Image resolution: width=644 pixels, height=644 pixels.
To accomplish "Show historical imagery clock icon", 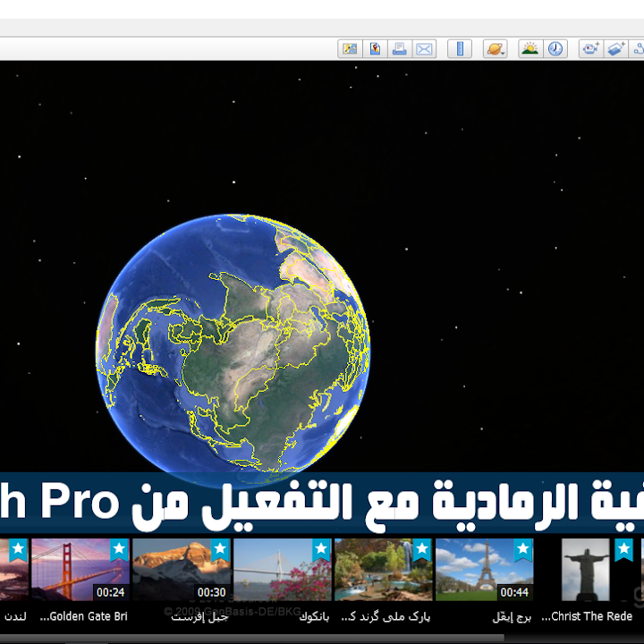I will tap(555, 49).
